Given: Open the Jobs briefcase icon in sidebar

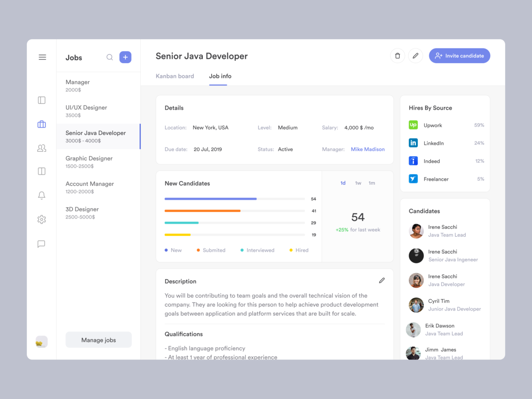Looking at the screenshot, I should 41,124.
